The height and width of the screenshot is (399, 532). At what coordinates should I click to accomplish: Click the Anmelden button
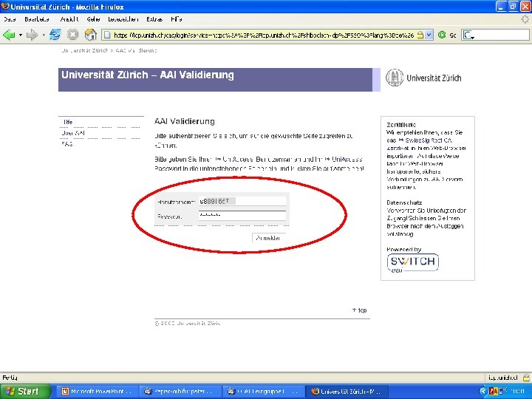268,238
